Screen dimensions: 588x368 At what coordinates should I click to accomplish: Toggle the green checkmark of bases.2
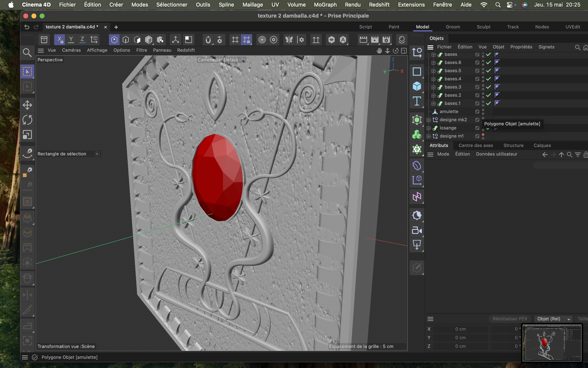point(488,95)
